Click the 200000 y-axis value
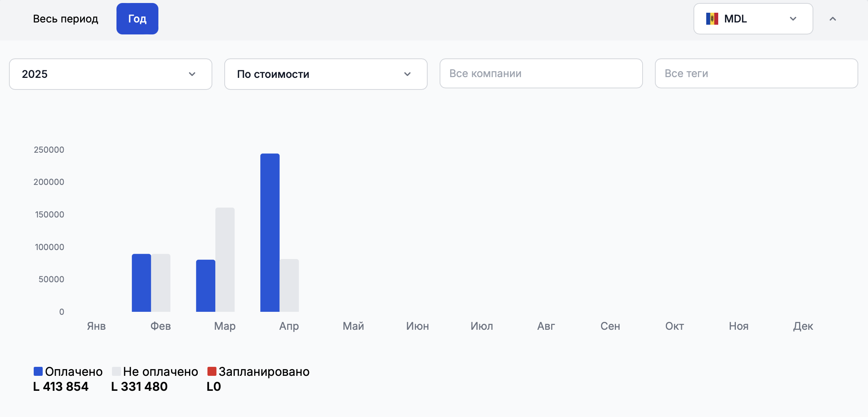The height and width of the screenshot is (417, 868). click(49, 182)
